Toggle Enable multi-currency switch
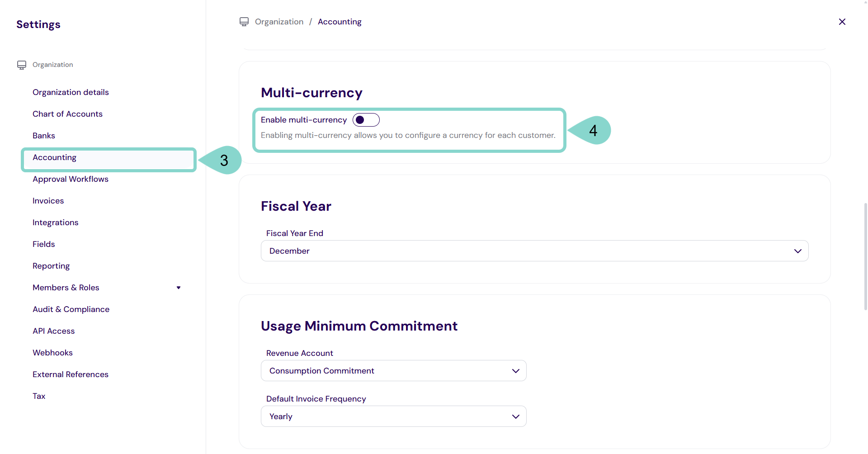Viewport: 868px width, 454px height. (366, 120)
